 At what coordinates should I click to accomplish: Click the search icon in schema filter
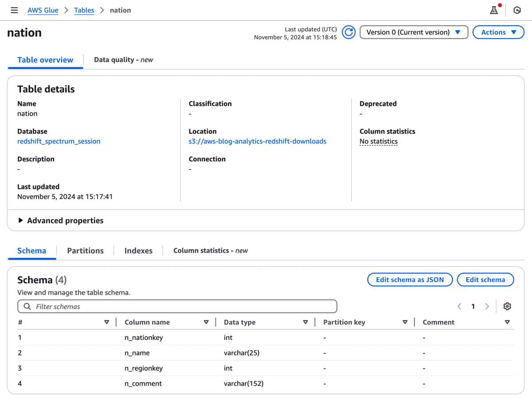point(27,307)
